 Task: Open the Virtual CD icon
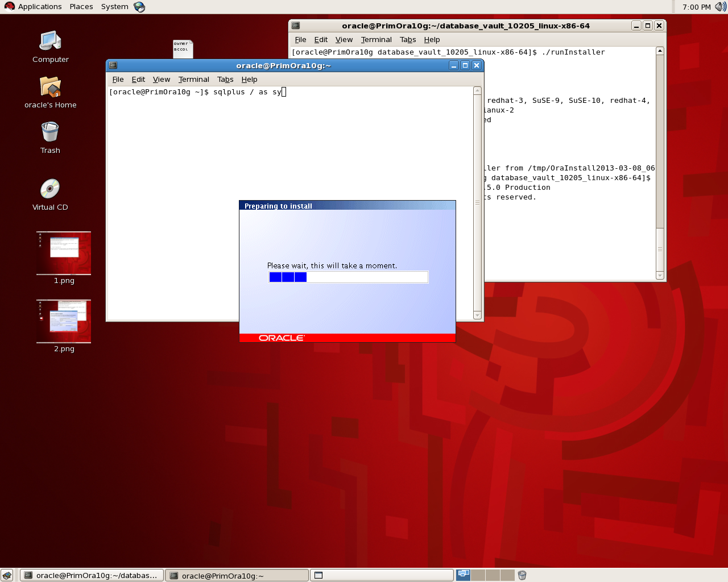tap(50, 190)
